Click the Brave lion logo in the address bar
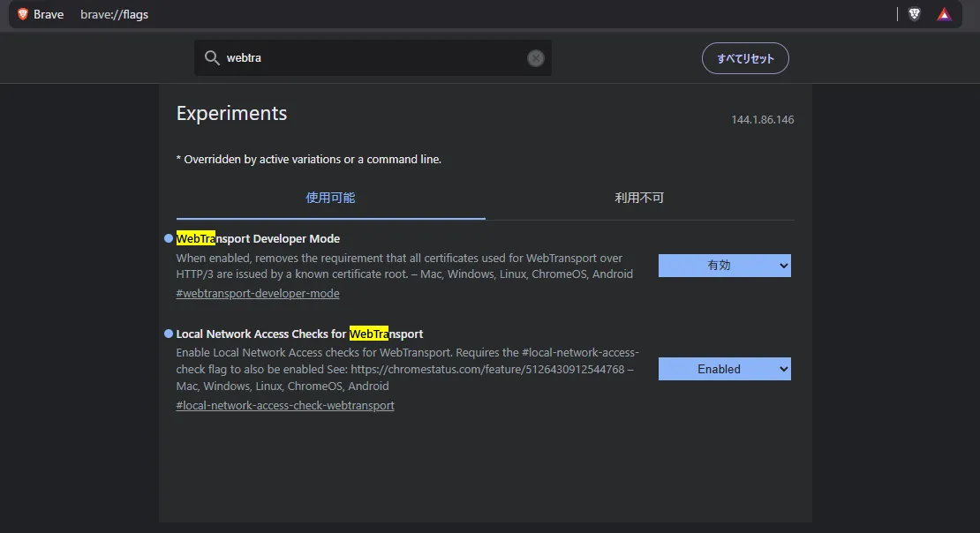 [x=22, y=14]
